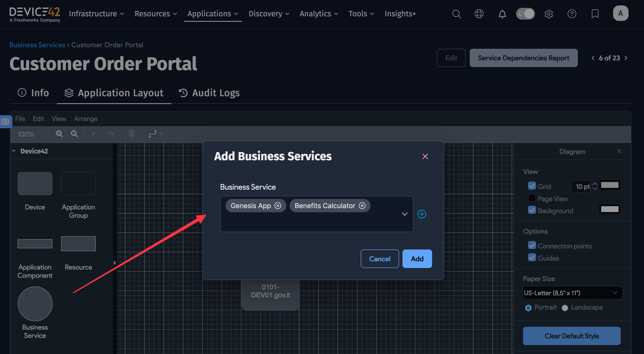Image resolution: width=644 pixels, height=354 pixels.
Task: Open the US-Letter paper size dropdown
Action: (615, 293)
